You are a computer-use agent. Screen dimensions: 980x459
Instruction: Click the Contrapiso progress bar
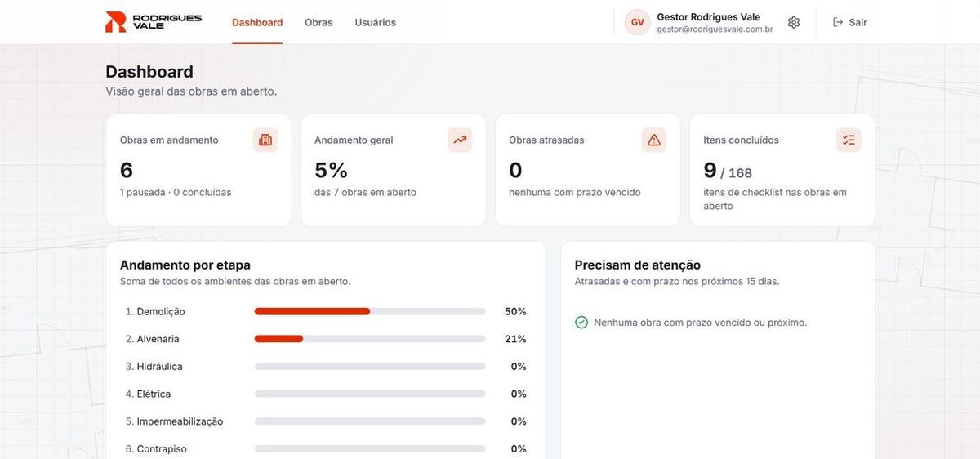tap(370, 449)
